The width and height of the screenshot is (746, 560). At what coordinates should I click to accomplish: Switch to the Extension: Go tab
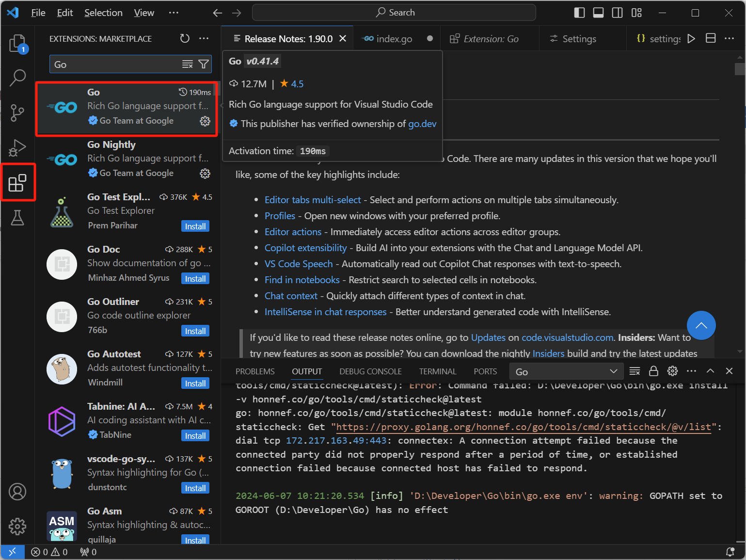pyautogui.click(x=491, y=39)
